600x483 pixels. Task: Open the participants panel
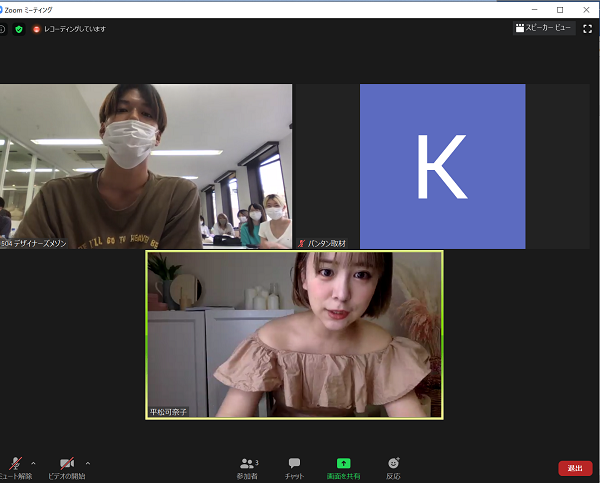tap(247, 464)
